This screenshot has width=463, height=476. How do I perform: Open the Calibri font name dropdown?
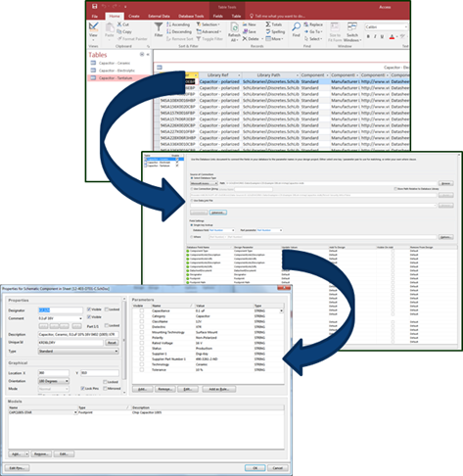pos(387,26)
